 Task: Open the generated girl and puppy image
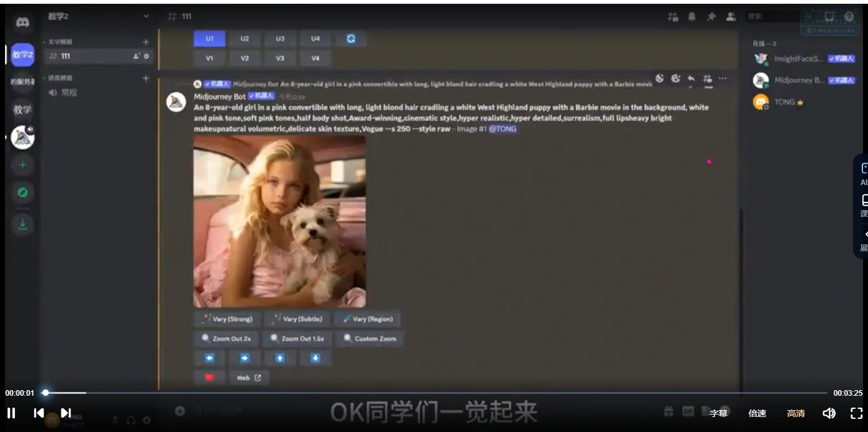click(x=280, y=221)
